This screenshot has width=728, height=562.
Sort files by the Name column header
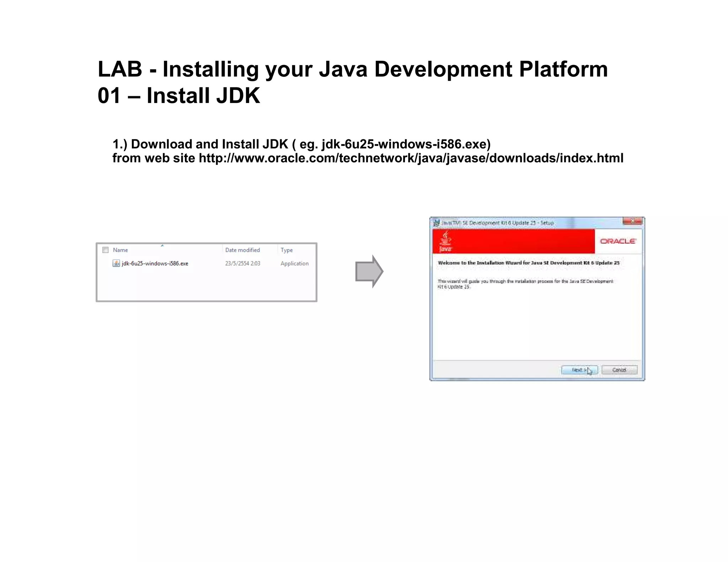(121, 250)
